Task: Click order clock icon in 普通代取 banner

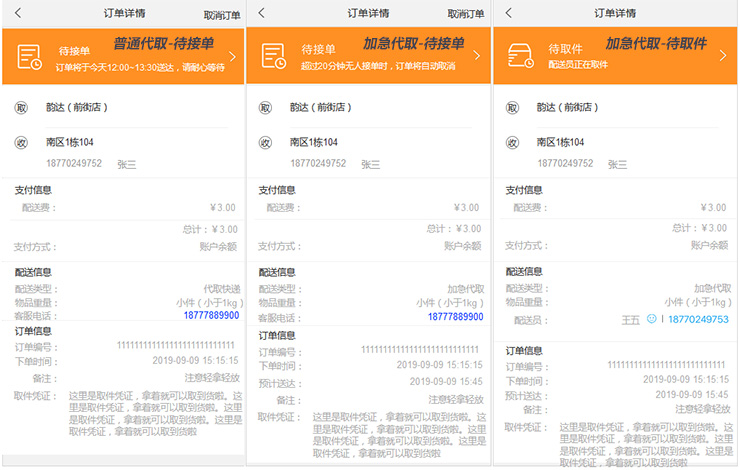Action: pos(30,57)
